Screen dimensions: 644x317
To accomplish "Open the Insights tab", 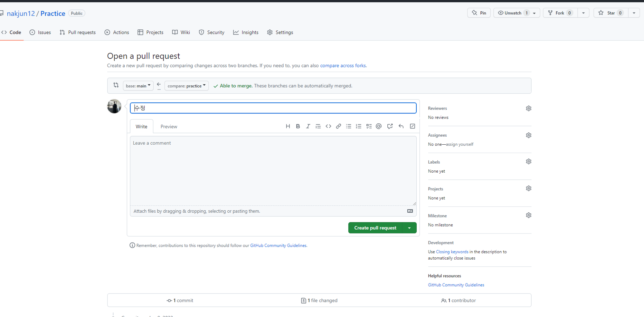I will tap(246, 32).
